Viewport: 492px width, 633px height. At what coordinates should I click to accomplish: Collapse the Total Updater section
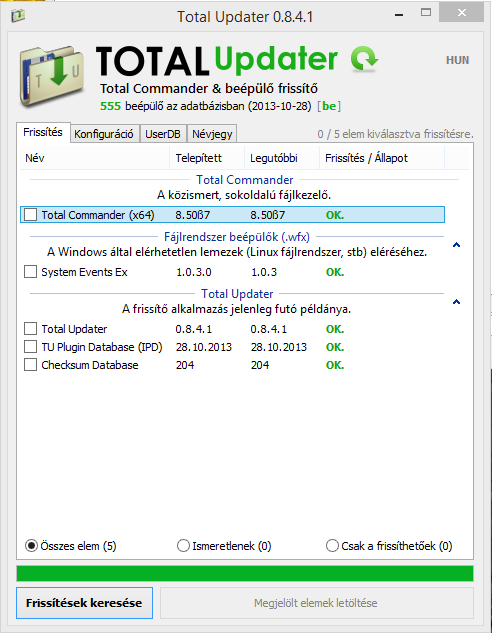tap(456, 302)
